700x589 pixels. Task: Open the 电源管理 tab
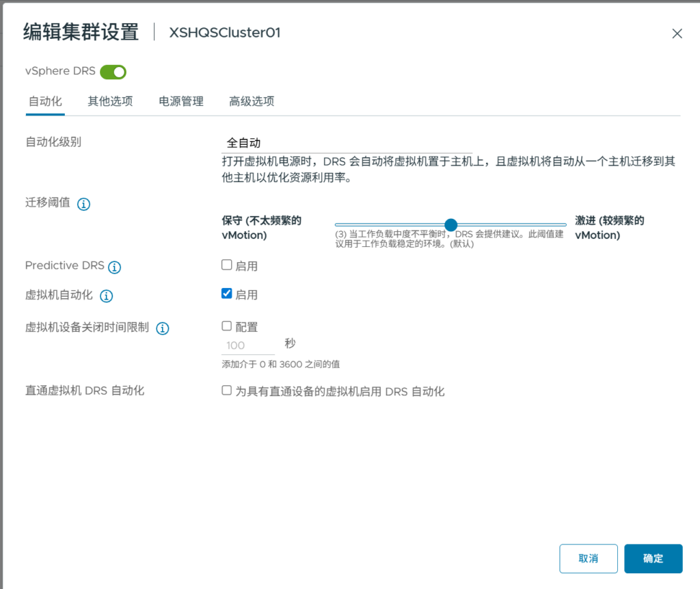[181, 101]
